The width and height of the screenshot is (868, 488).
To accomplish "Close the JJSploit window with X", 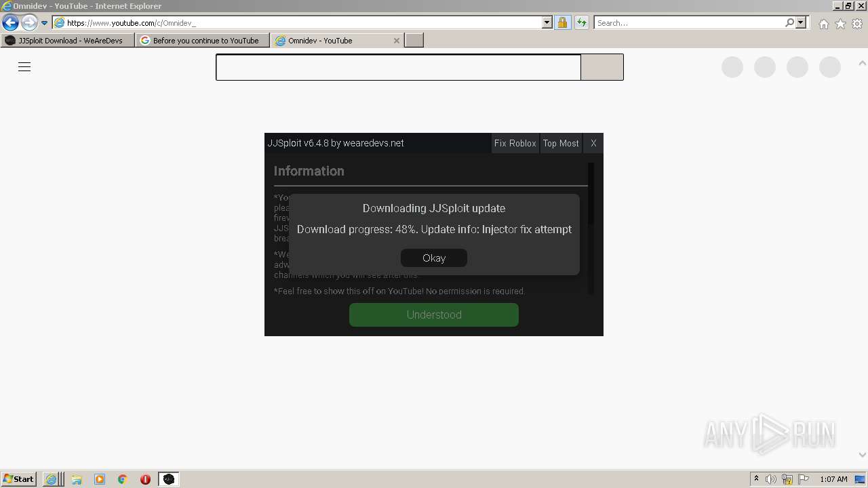I will (x=593, y=143).
